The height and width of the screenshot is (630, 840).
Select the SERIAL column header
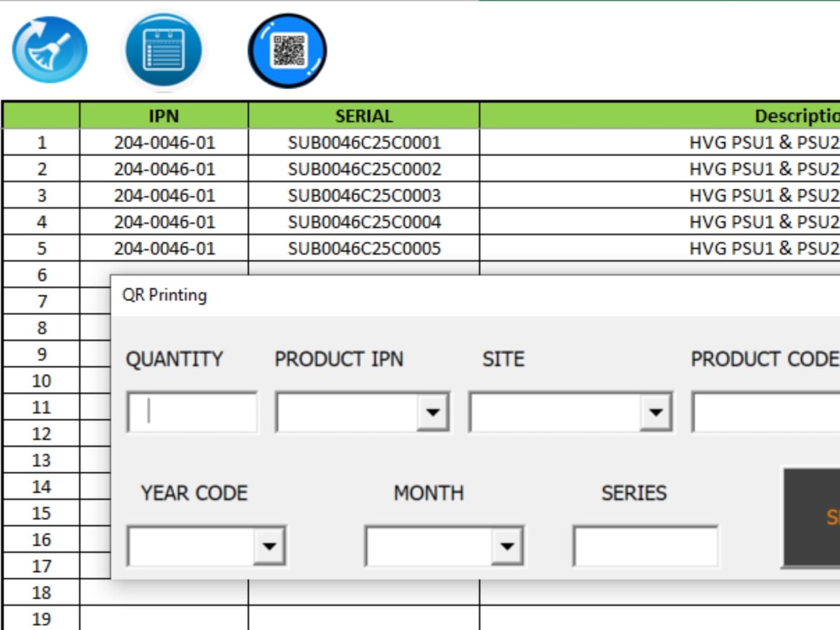point(364,116)
